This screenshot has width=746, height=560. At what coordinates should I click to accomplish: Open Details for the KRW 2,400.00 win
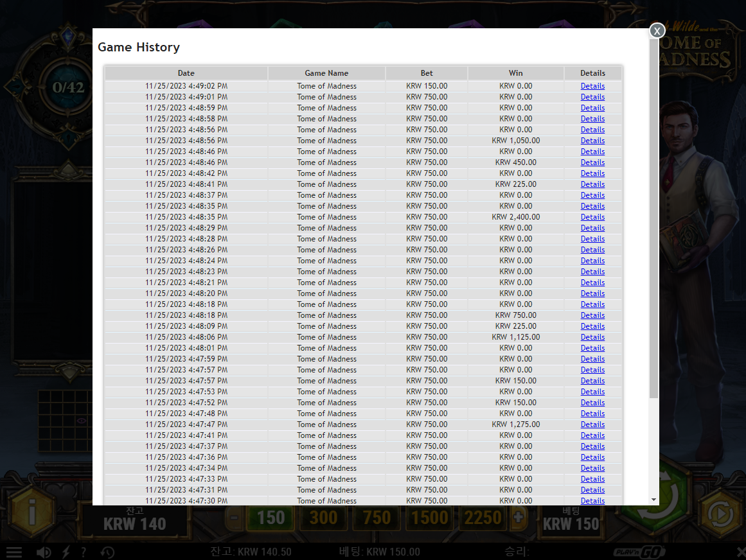click(x=592, y=217)
